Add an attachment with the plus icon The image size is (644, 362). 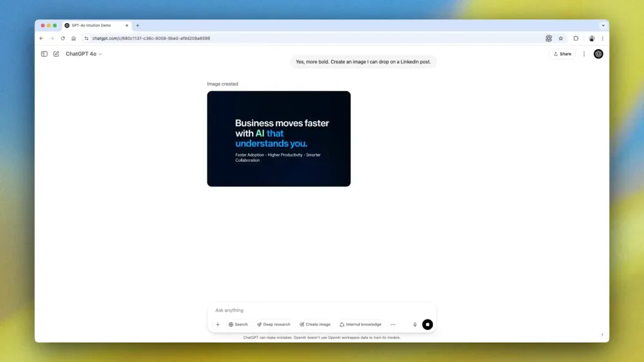click(x=218, y=325)
